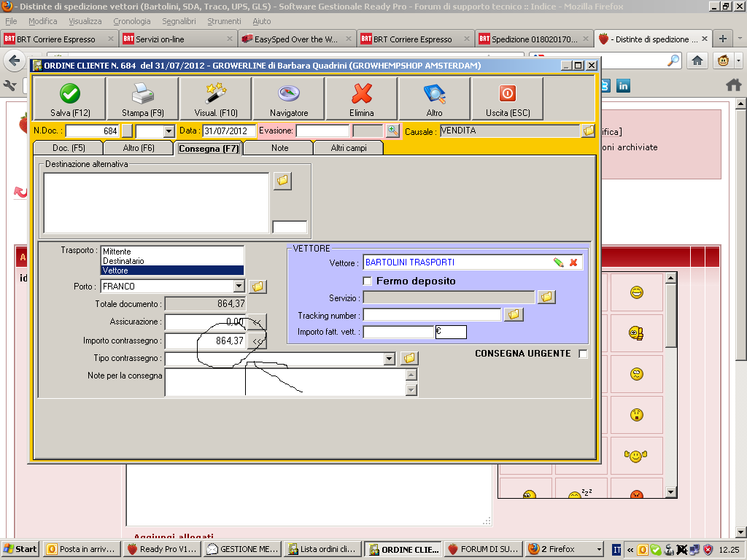The width and height of the screenshot is (747, 560).
Task: Open the Navigatore compass tool
Action: [x=289, y=98]
